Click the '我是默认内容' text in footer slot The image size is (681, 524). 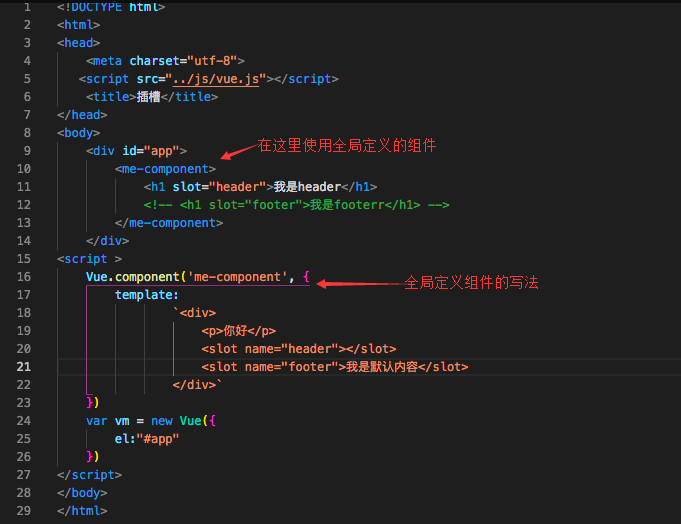(x=382, y=367)
